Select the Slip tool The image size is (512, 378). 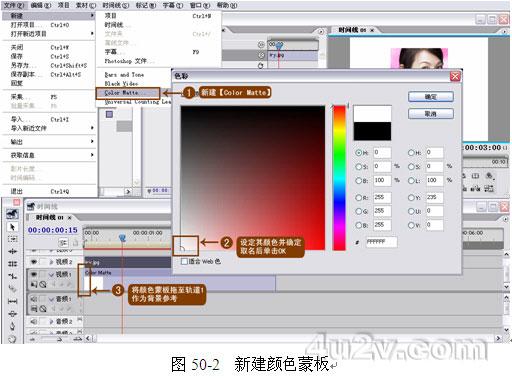click(x=12, y=301)
